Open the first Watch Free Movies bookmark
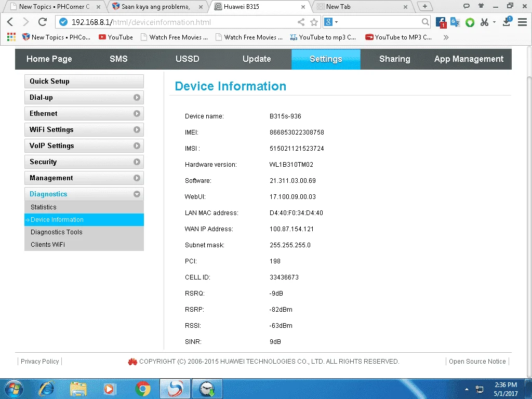Viewport: 532px width, 399px height. [x=175, y=37]
